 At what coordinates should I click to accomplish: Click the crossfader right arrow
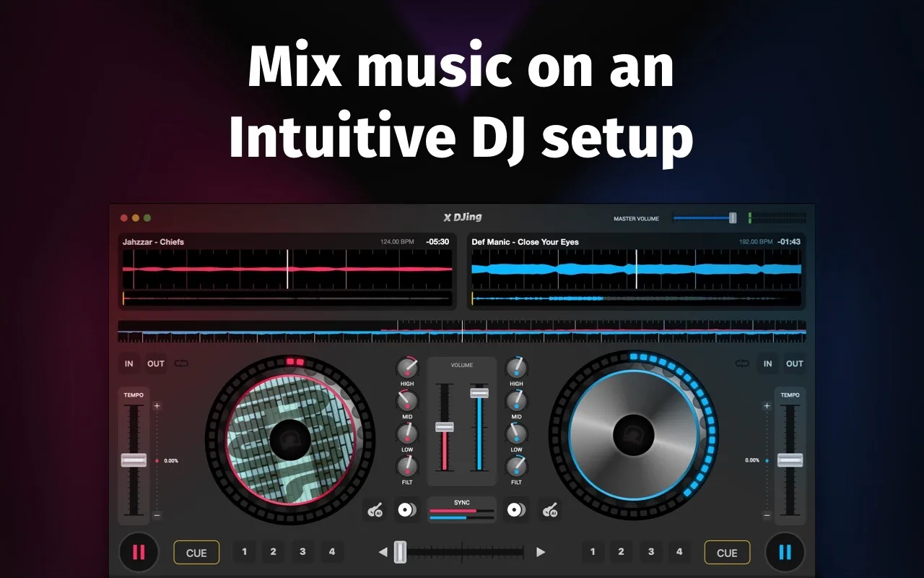point(541,551)
